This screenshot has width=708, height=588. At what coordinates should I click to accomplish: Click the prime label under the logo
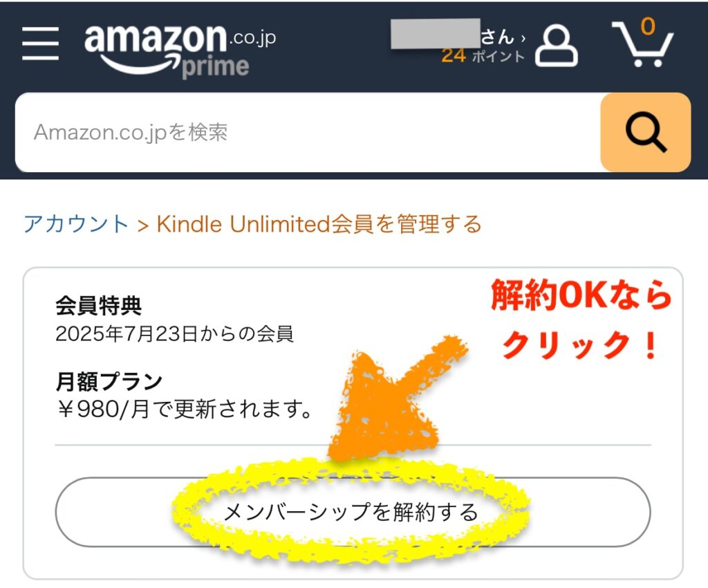coord(216,67)
